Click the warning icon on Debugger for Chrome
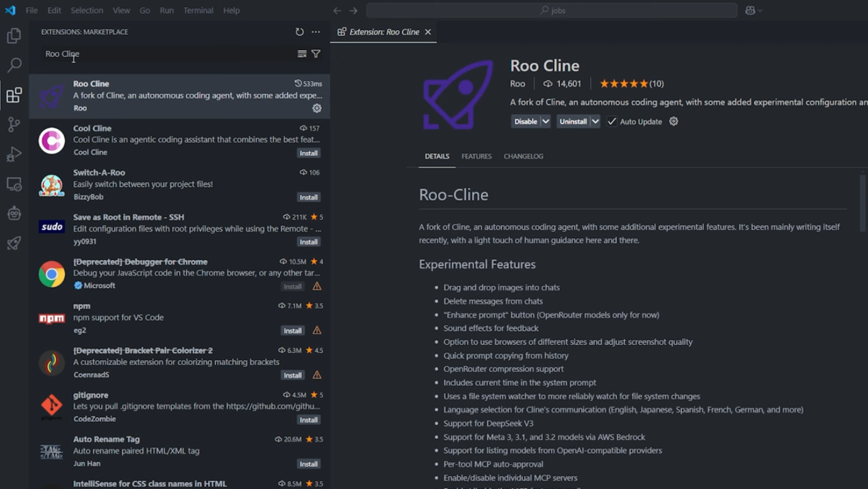This screenshot has width=868, height=489. (317, 286)
